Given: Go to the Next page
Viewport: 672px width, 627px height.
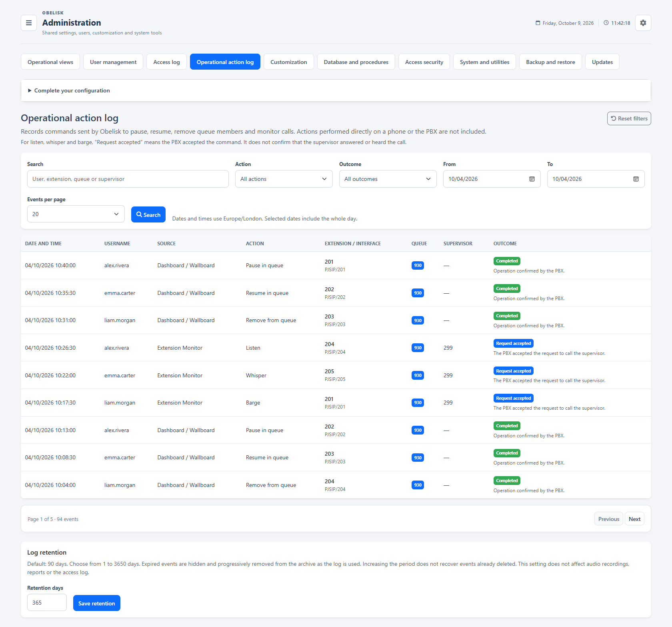Looking at the screenshot, I should 634,519.
